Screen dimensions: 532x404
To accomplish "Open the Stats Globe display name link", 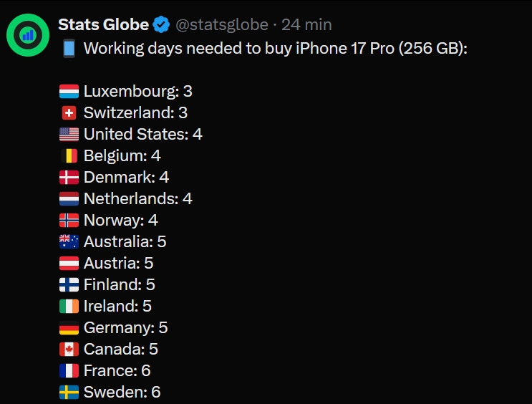I will click(103, 25).
